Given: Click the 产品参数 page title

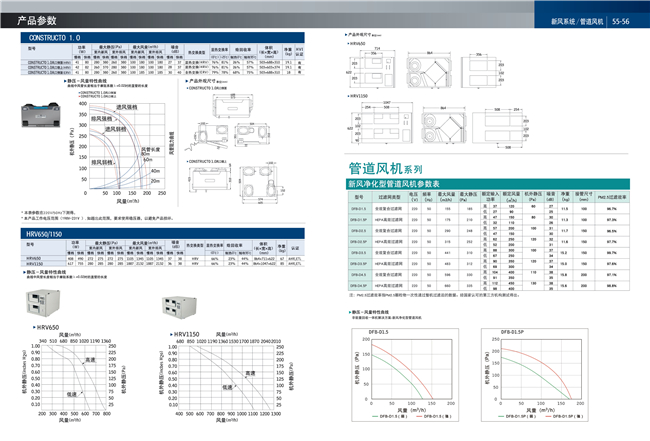Looking at the screenshot, I should [x=35, y=18].
